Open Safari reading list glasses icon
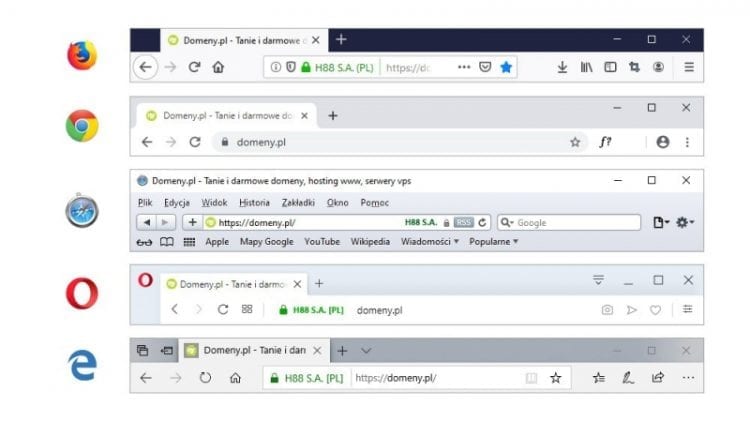 click(x=144, y=242)
